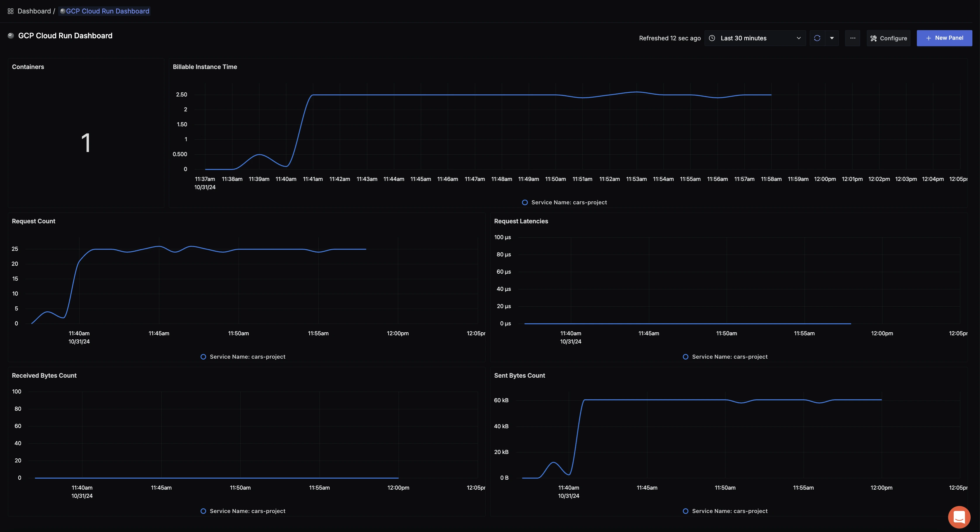Add a New Panel
980x532 pixels.
point(944,38)
